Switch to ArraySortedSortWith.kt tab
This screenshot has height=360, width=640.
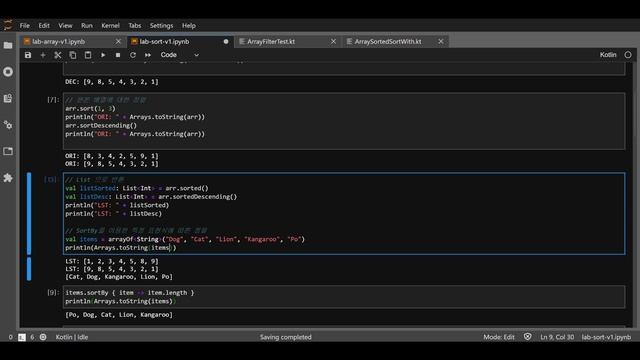pyautogui.click(x=395, y=41)
